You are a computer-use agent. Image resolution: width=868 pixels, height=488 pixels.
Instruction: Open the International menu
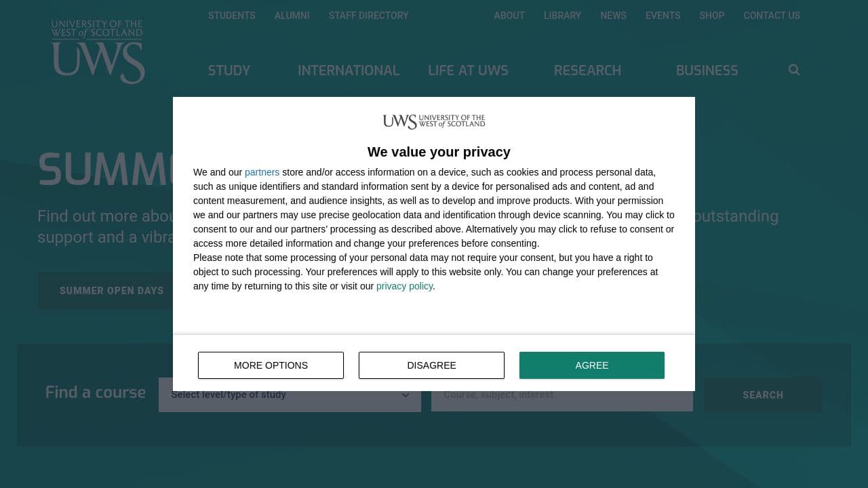(x=349, y=70)
